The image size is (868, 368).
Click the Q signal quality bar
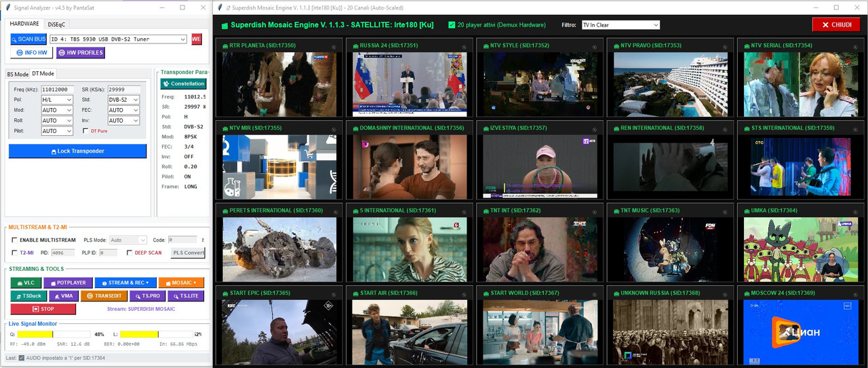click(54, 334)
